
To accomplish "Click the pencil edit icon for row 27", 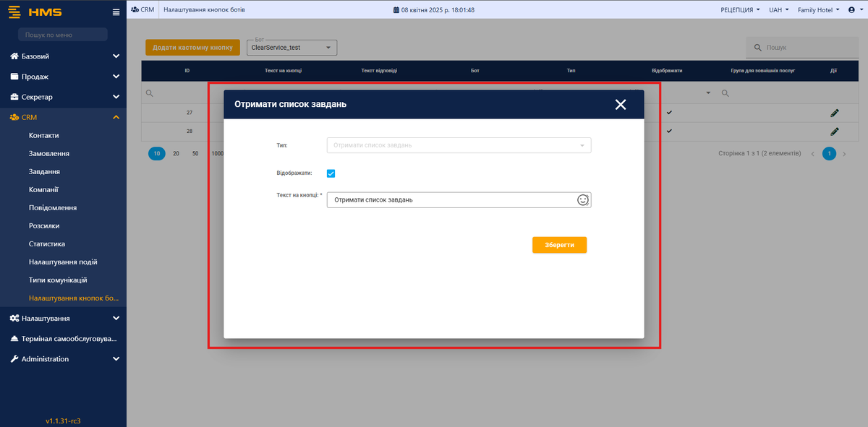I will point(834,113).
